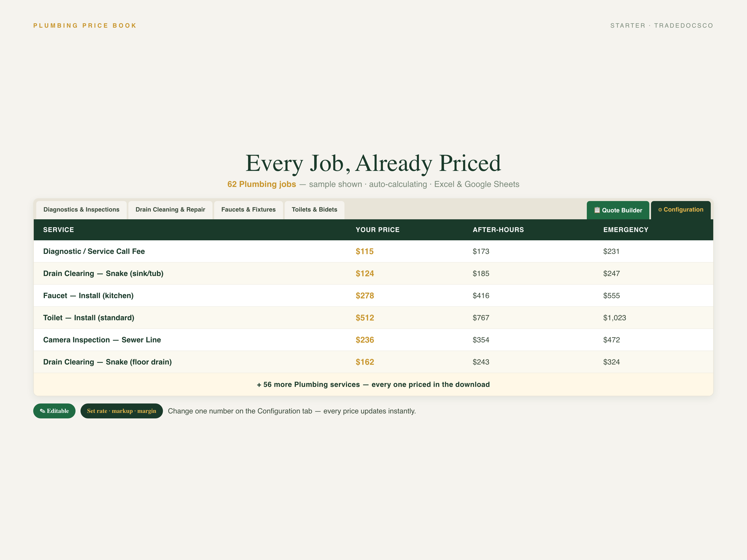The height and width of the screenshot is (560, 747).
Task: Click the PLUMBING PRICE BOOK label
Action: (x=85, y=26)
